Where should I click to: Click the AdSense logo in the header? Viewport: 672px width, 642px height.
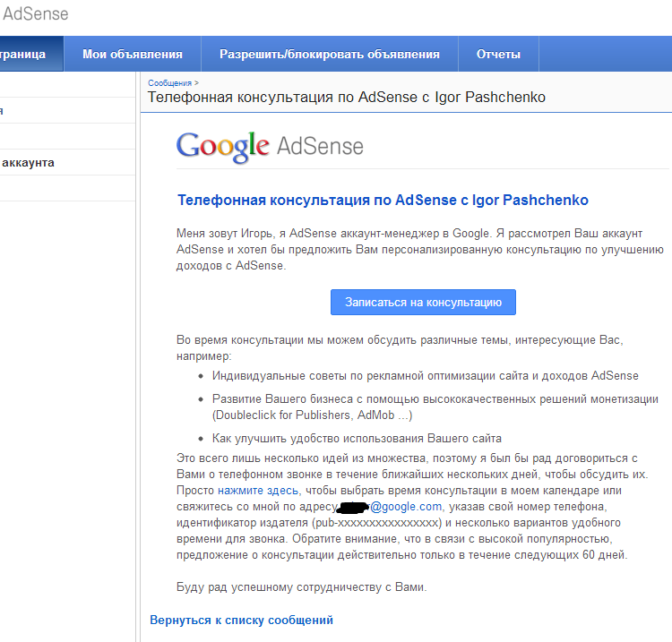pos(34,13)
